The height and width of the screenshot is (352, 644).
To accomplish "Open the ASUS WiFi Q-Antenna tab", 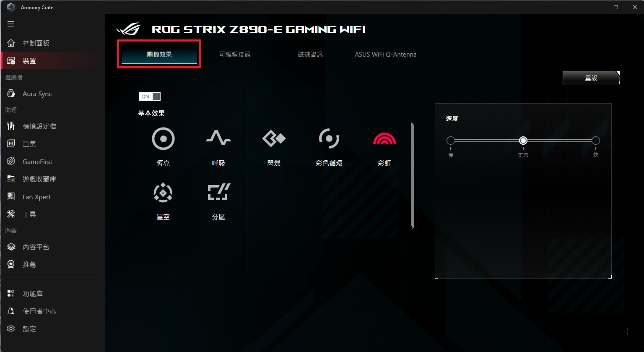I will (x=386, y=55).
